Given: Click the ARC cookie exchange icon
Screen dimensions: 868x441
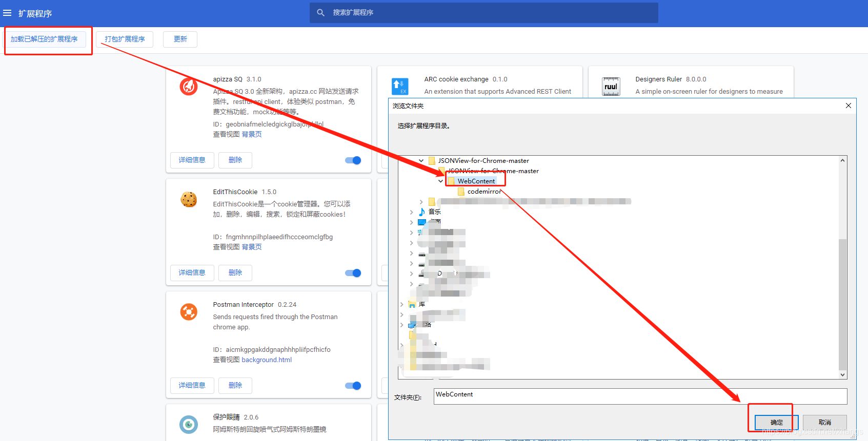Looking at the screenshot, I should point(400,86).
